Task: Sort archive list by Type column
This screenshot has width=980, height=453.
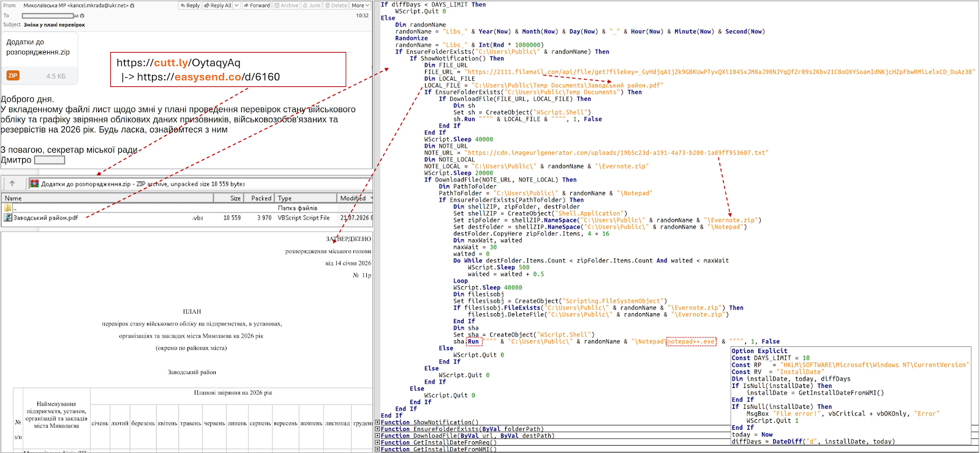Action: [x=306, y=198]
